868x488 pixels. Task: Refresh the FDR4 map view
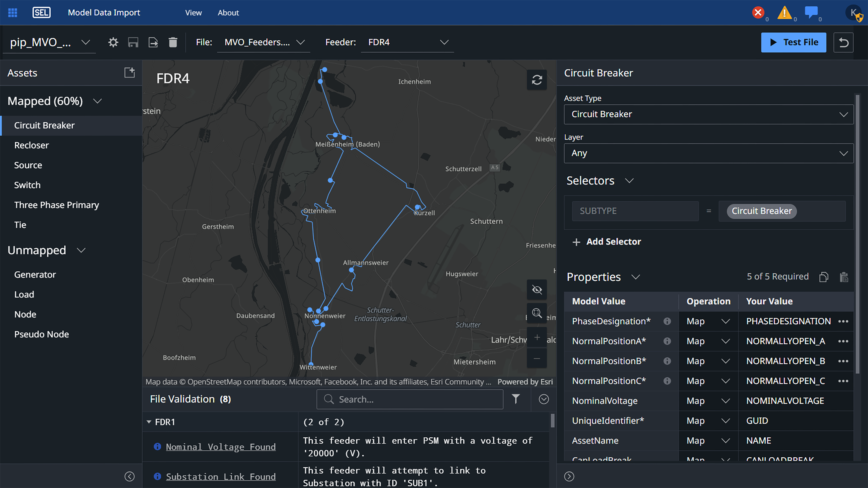point(537,80)
